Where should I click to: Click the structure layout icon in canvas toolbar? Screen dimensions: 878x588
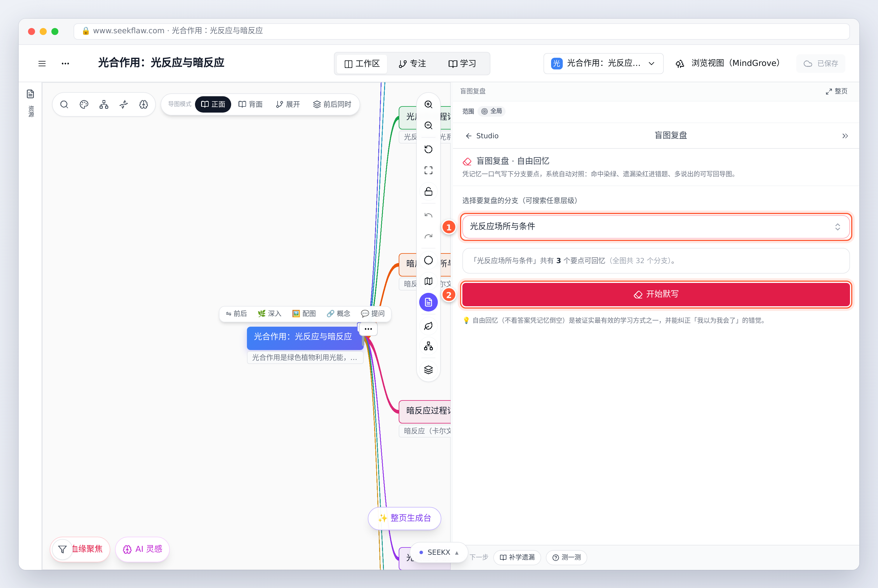[104, 104]
